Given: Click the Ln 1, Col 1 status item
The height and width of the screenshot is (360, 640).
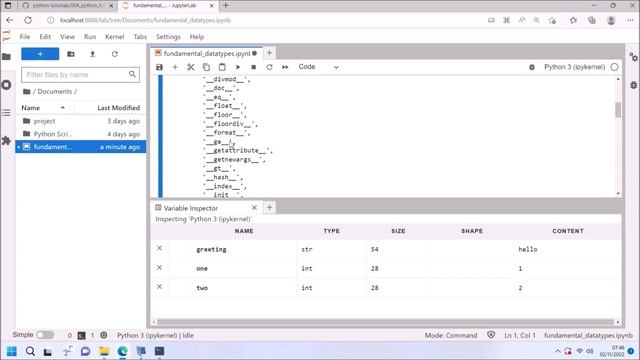Looking at the screenshot, I should tap(520, 336).
